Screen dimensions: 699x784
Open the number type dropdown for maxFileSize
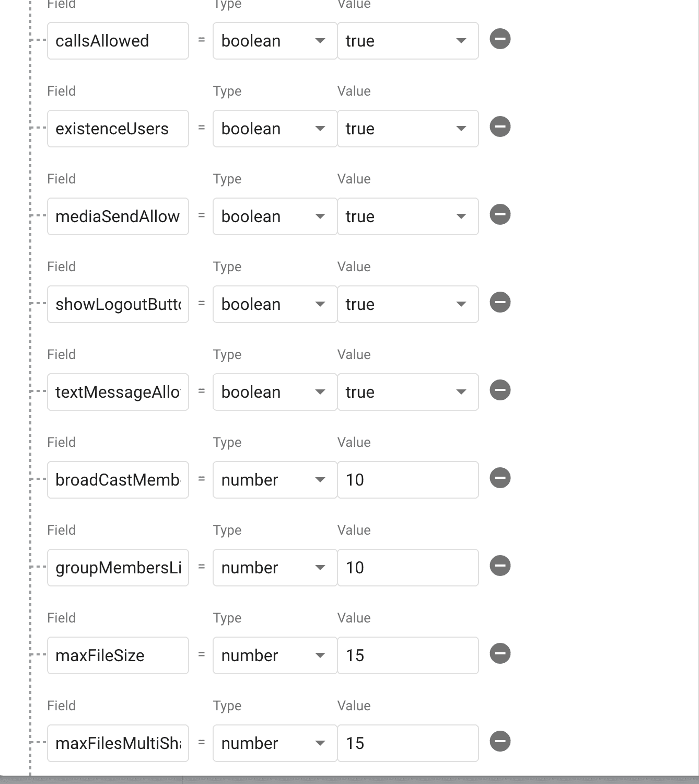click(320, 655)
